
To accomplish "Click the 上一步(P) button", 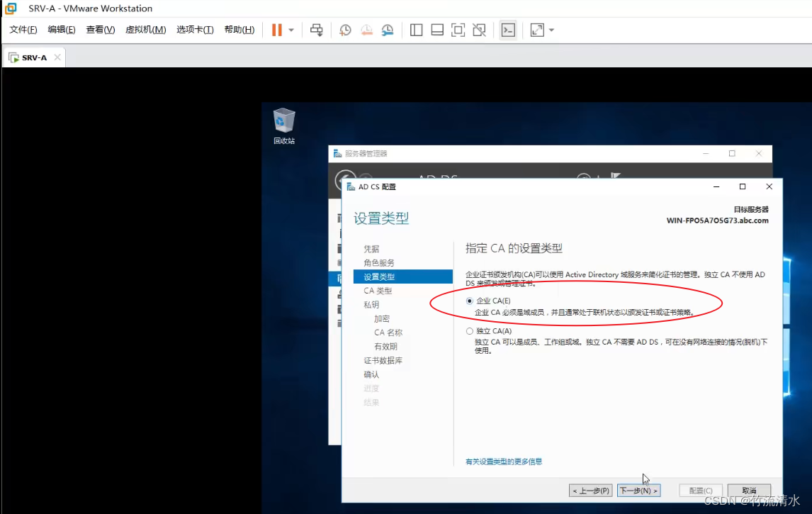I will click(590, 490).
